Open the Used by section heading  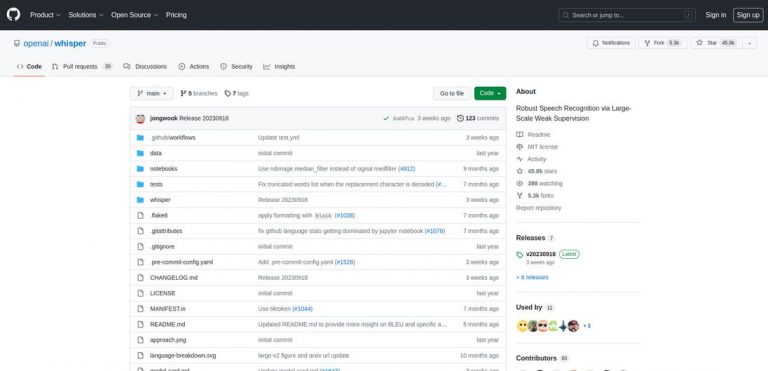[x=534, y=307]
